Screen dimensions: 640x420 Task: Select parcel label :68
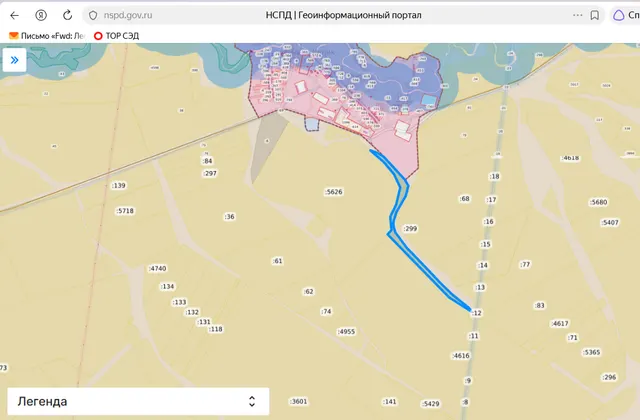pos(464,199)
